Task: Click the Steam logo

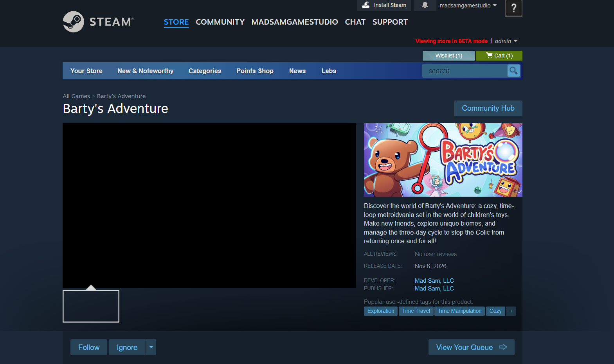Action: pyautogui.click(x=98, y=22)
